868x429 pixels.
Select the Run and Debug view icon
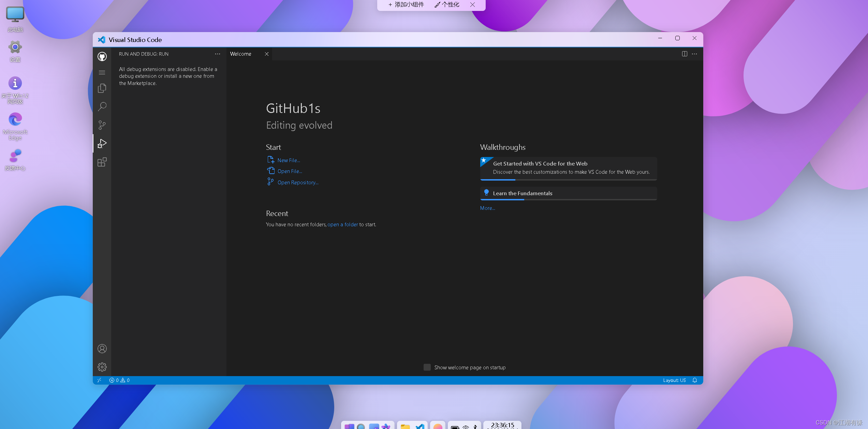click(x=102, y=143)
